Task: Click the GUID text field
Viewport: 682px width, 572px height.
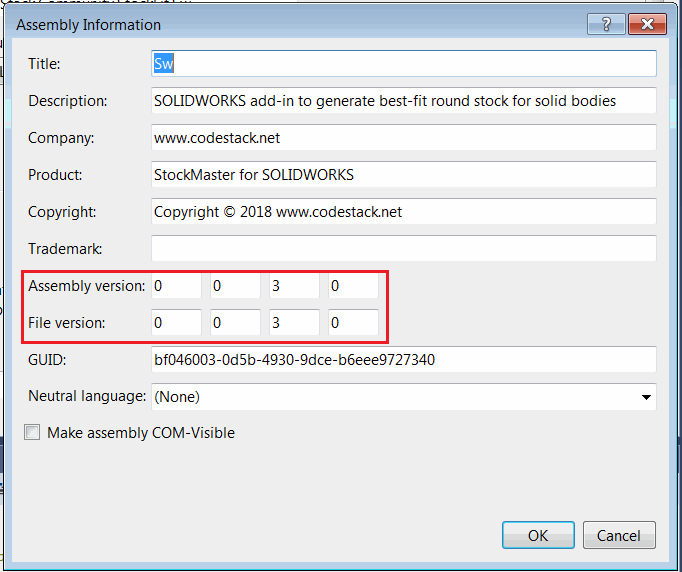Action: pyautogui.click(x=403, y=360)
